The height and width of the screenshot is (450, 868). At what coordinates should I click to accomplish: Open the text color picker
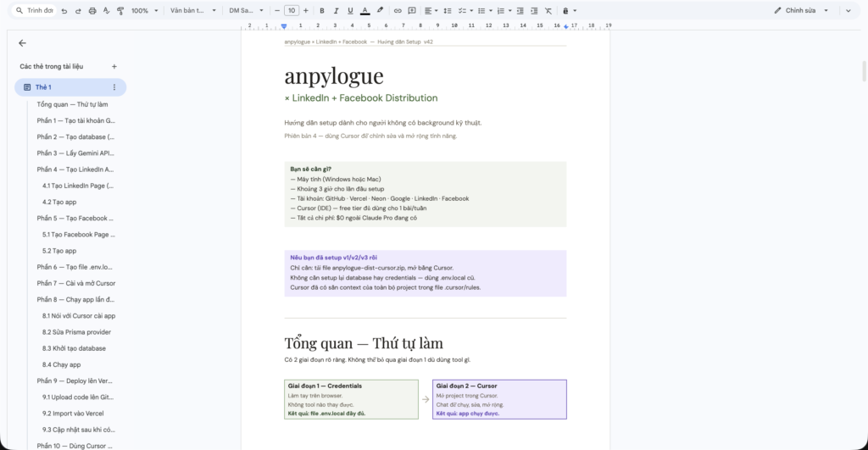(x=364, y=11)
